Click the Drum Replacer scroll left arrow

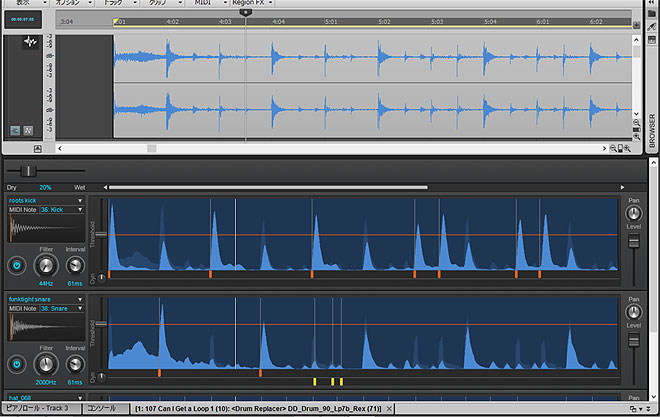pyautogui.click(x=105, y=187)
